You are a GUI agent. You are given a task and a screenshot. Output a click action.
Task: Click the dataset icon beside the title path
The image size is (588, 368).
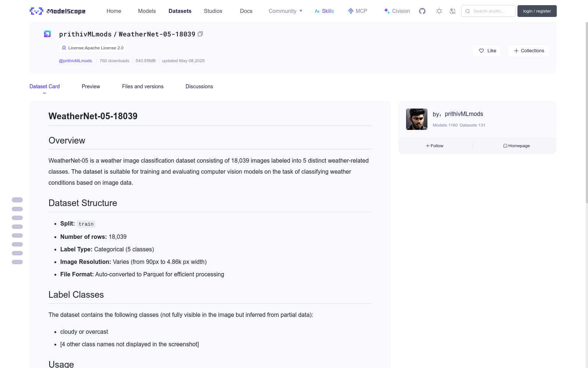point(47,34)
